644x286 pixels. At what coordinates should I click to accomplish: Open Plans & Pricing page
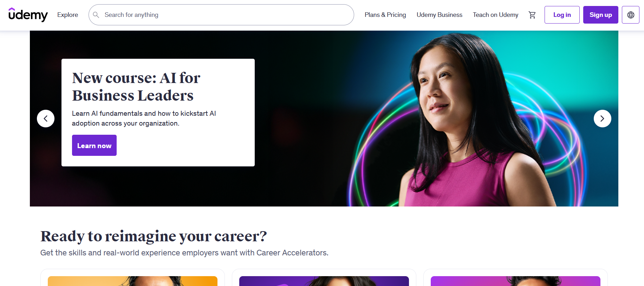point(385,15)
